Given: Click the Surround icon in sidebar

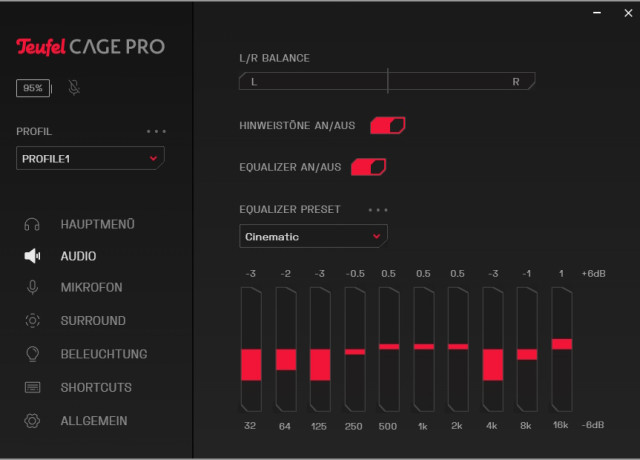Looking at the screenshot, I should pos(32,321).
